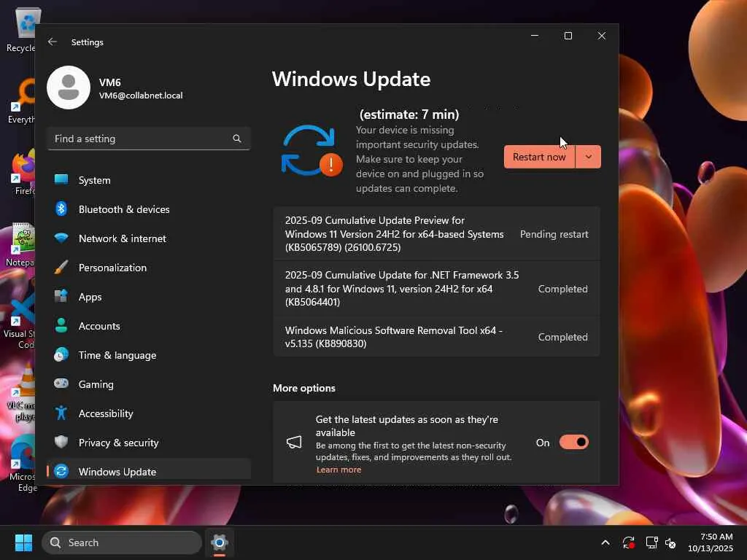The height and width of the screenshot is (560, 747).
Task: Click the Windows Update tray icon with red dot
Action: 628,542
